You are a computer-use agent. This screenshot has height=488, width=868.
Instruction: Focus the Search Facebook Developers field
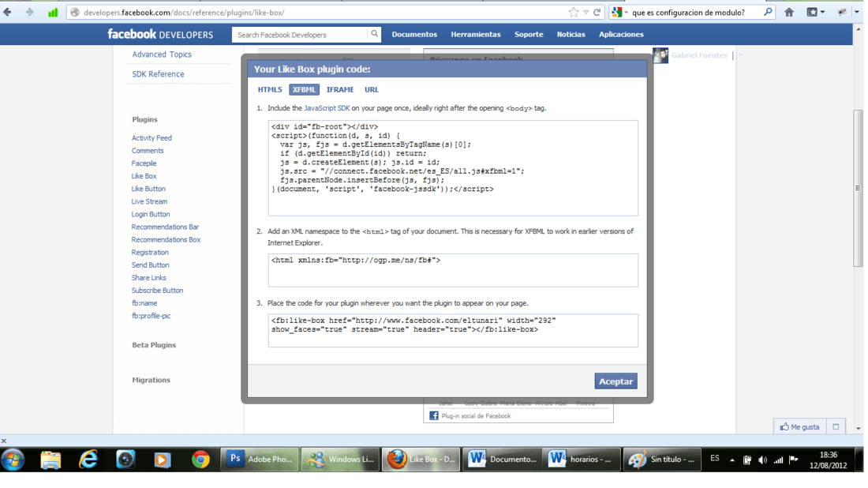[x=300, y=35]
